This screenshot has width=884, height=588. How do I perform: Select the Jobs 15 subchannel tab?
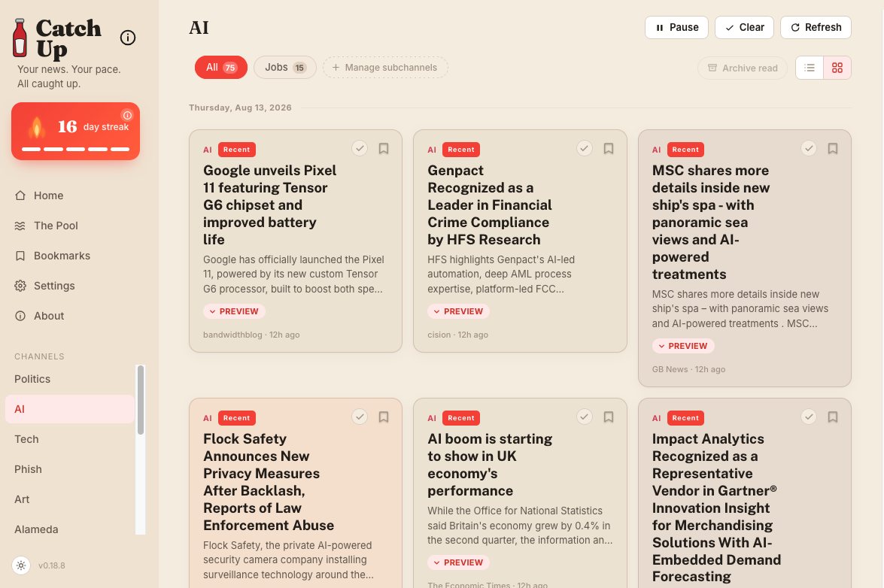[x=284, y=68]
